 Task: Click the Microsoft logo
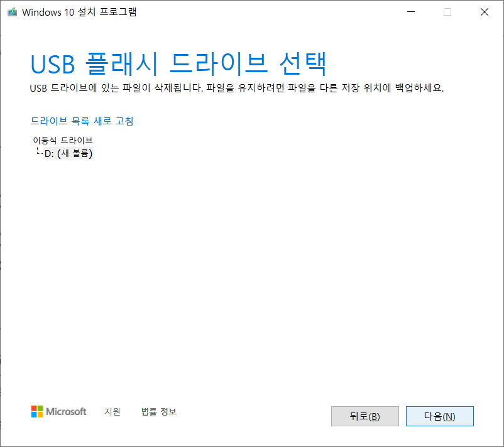(x=58, y=411)
